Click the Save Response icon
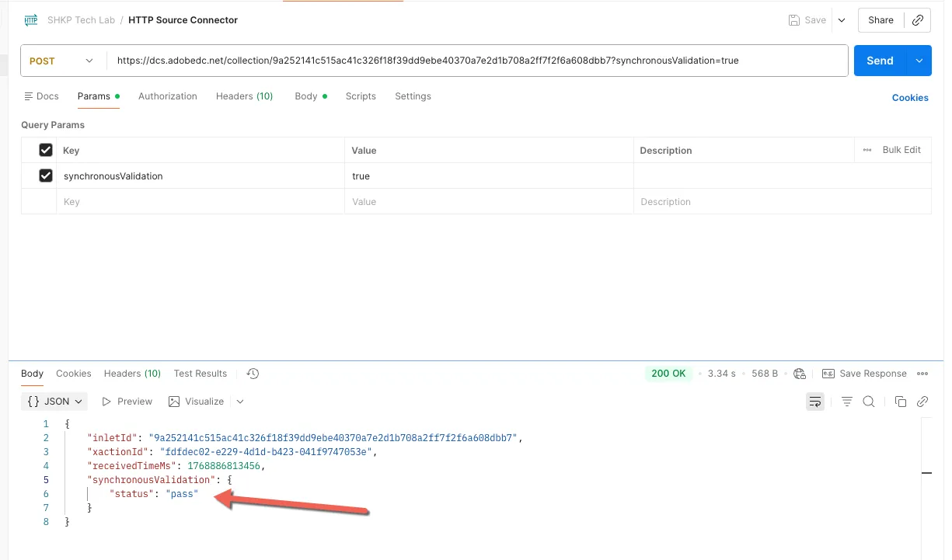This screenshot has width=952, height=560. point(828,374)
